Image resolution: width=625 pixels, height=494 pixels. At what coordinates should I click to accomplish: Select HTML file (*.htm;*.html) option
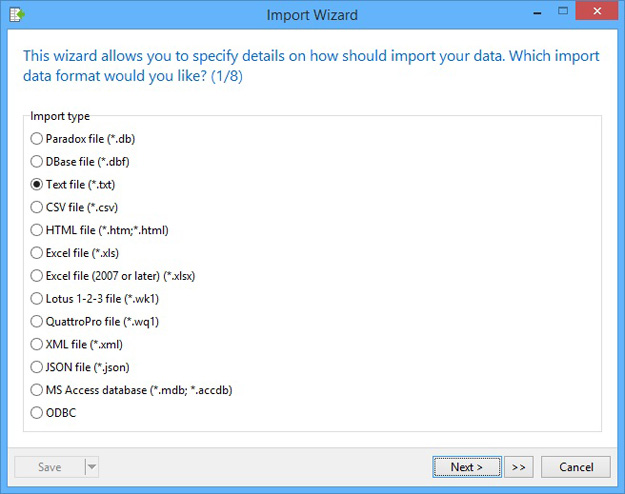click(100, 230)
